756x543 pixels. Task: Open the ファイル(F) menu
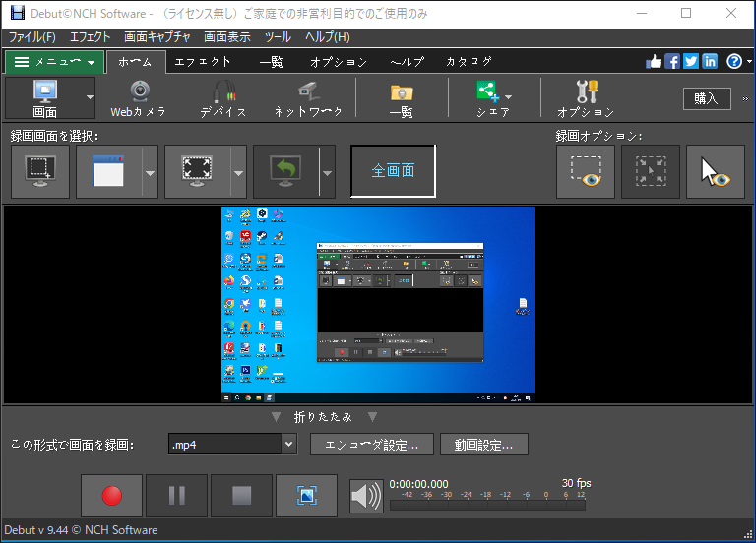point(32,37)
